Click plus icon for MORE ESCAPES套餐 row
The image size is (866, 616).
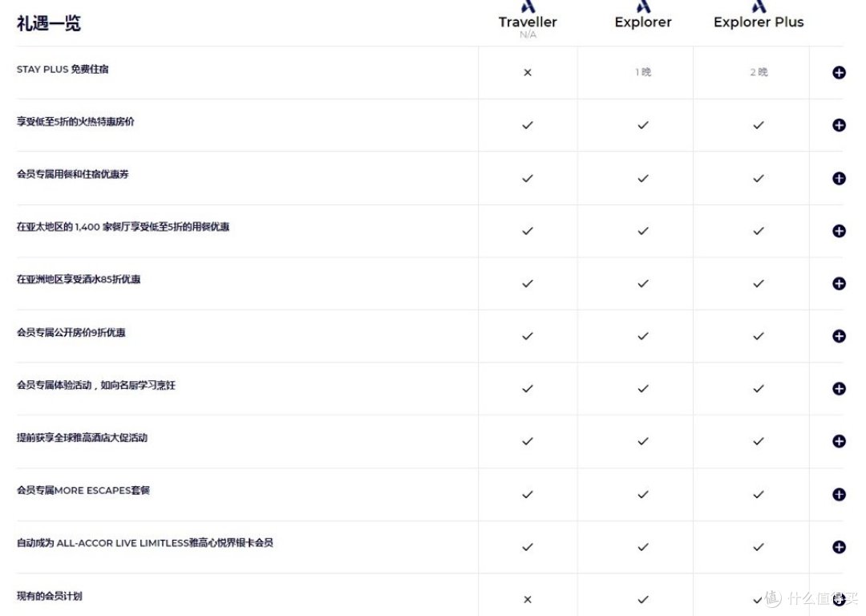pos(839,494)
